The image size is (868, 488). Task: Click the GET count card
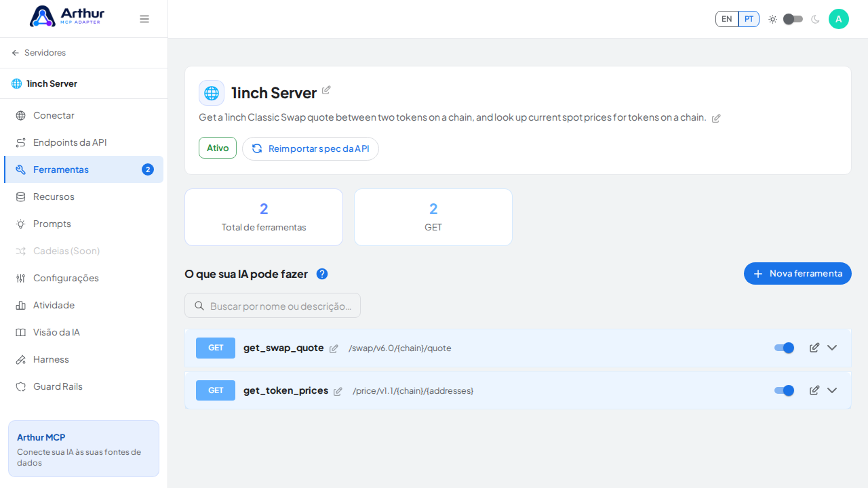tap(433, 217)
